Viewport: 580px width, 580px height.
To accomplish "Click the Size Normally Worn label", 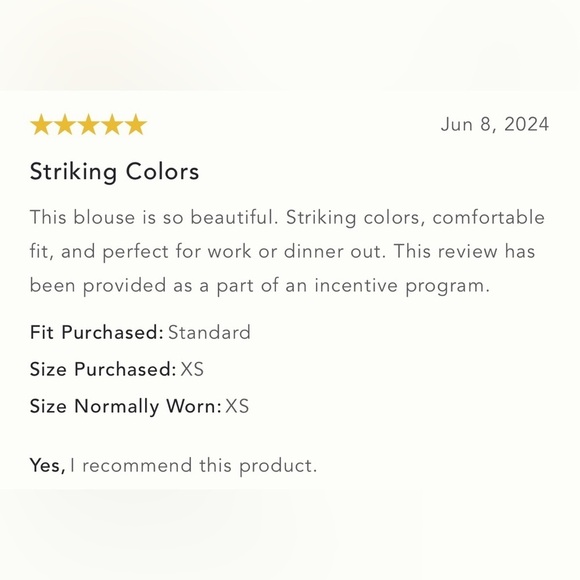I will (125, 407).
